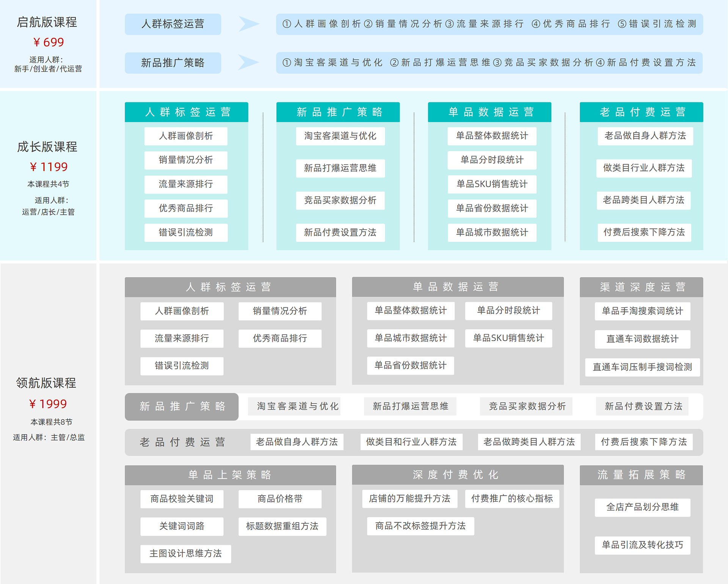
Task: Click the 成长版课程 title
Action: tap(47, 146)
